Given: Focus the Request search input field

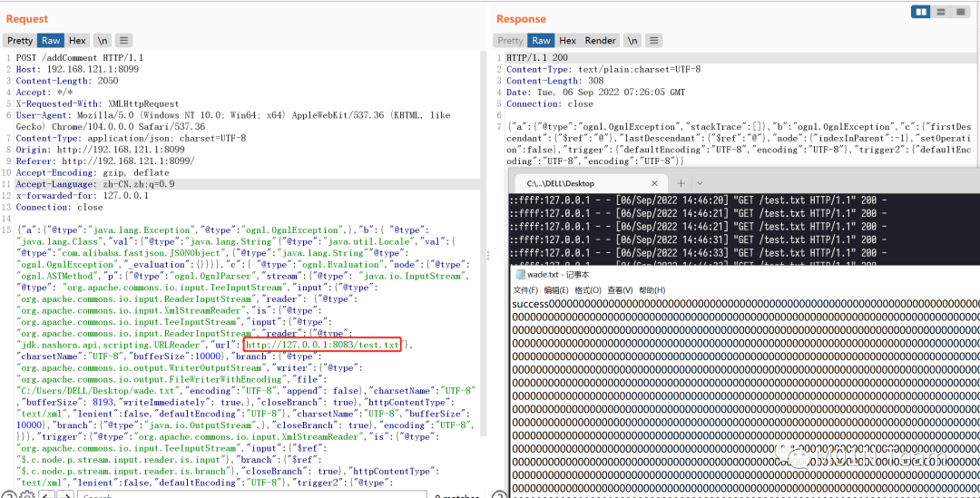Looking at the screenshot, I should (252, 494).
